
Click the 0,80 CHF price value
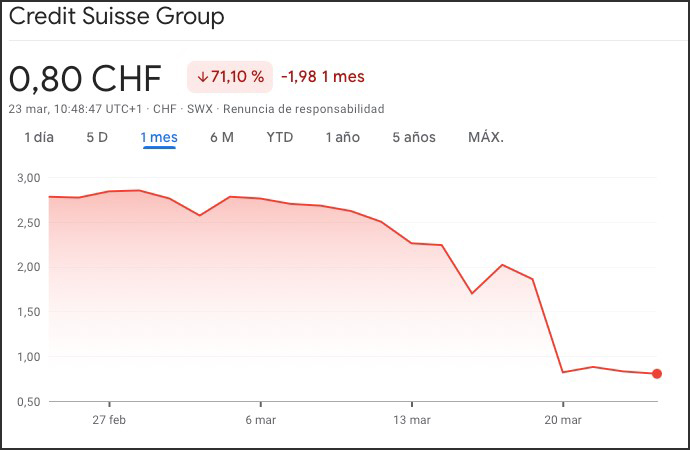[85, 79]
